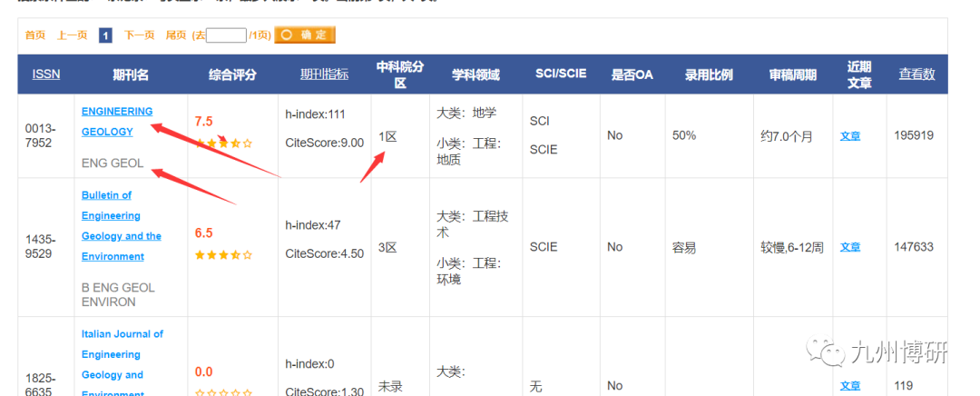Click 中科院分区 column header
980x396 pixels.
(x=400, y=75)
